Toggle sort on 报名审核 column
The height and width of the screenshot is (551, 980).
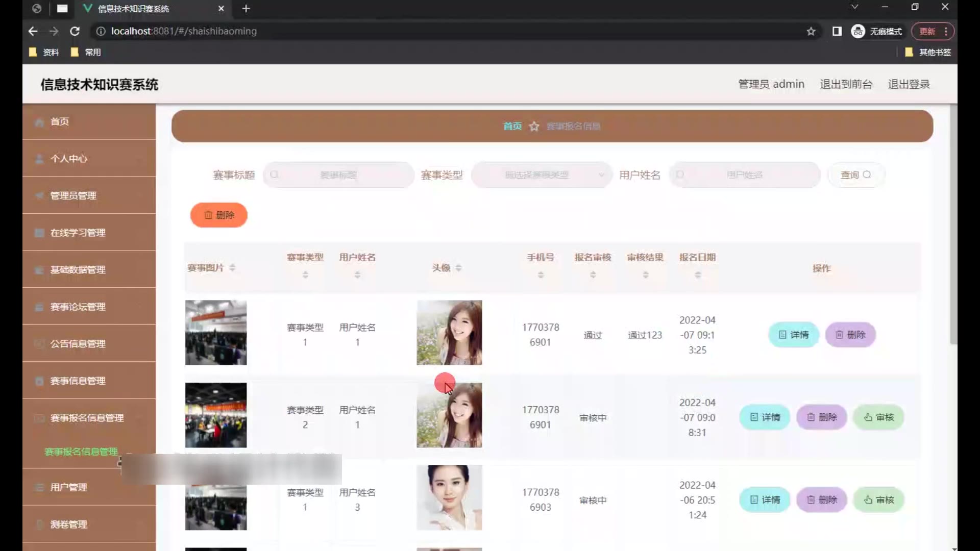(593, 275)
